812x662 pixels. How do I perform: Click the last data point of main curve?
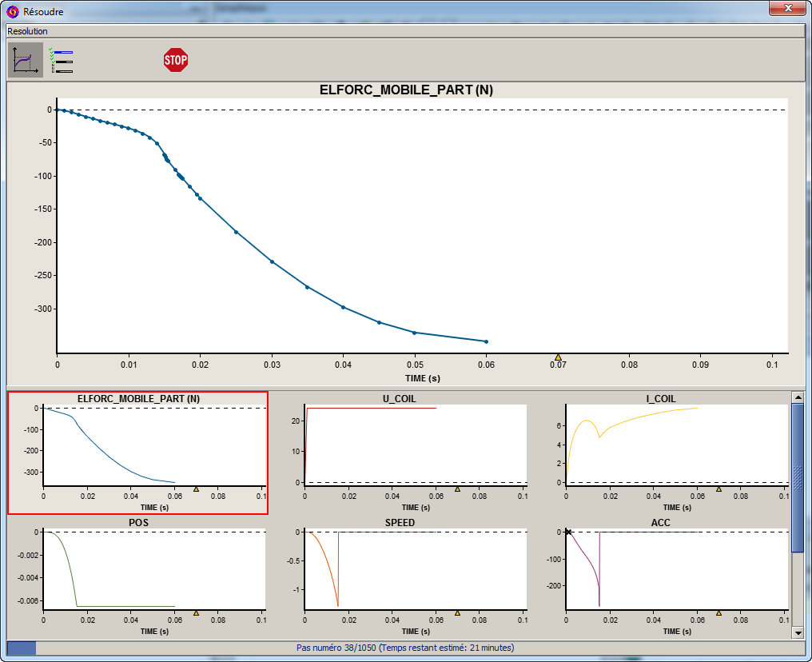[486, 341]
